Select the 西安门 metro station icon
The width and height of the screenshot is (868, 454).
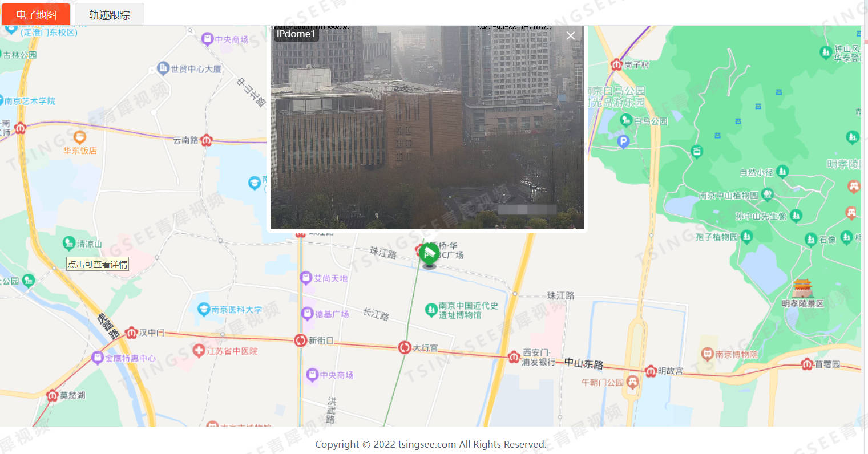[514, 357]
